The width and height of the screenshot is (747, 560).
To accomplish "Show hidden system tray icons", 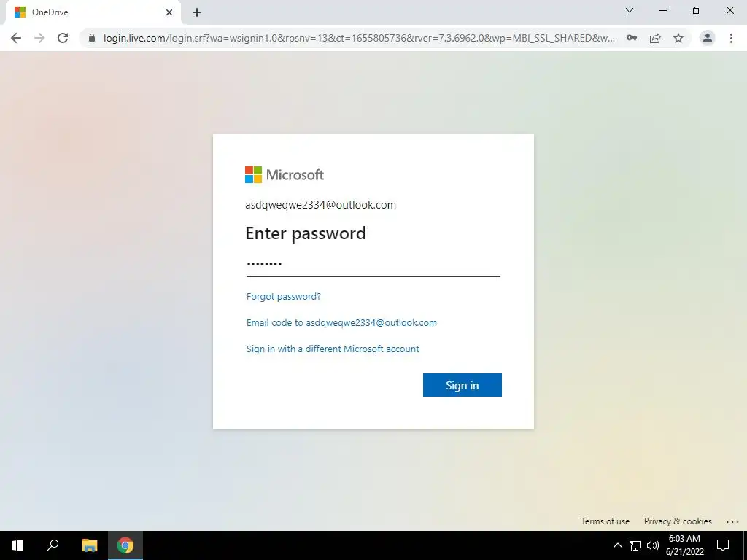I will pos(617,545).
